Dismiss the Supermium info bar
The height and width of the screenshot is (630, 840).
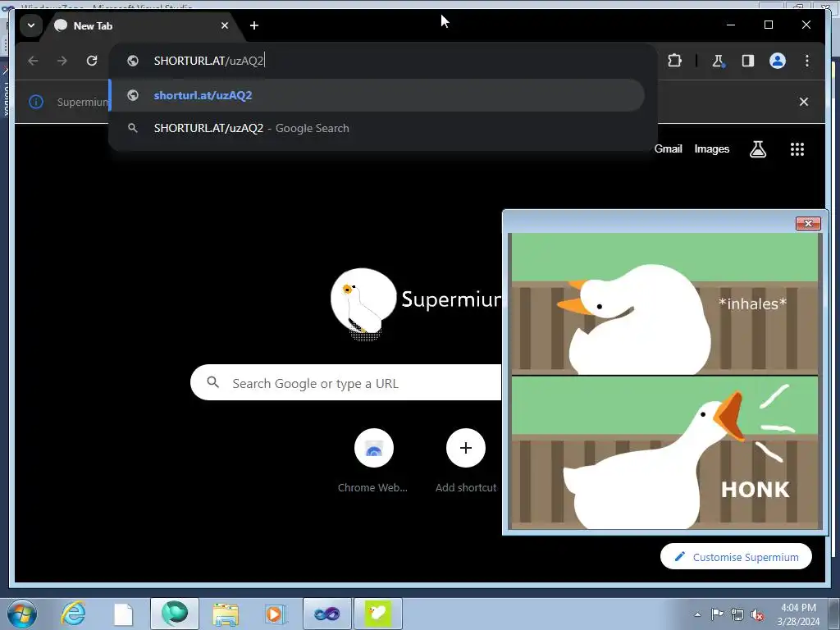[x=804, y=102]
